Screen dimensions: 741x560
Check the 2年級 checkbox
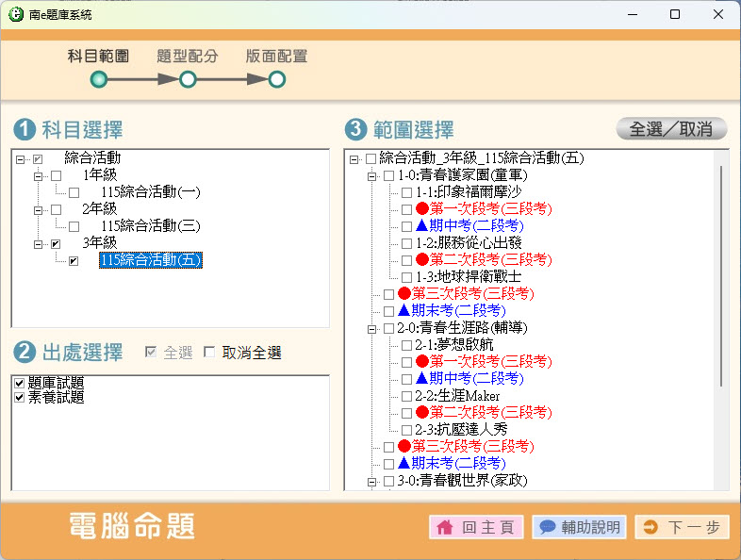57,209
